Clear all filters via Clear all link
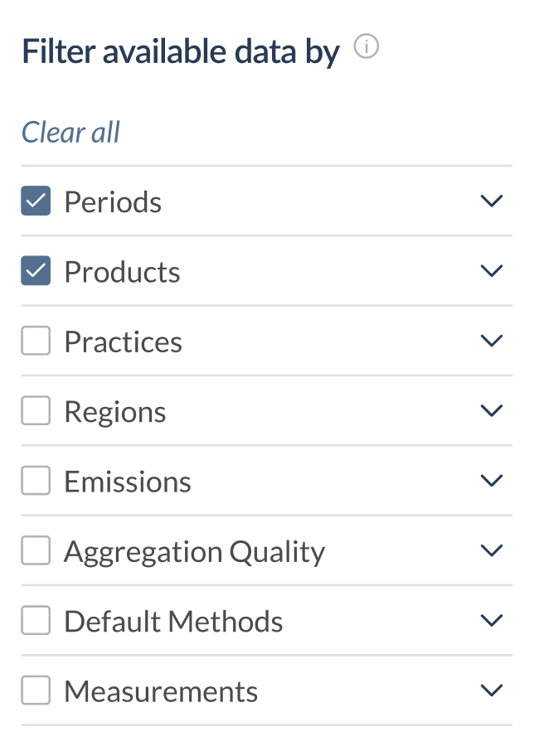The image size is (534, 756). click(71, 132)
